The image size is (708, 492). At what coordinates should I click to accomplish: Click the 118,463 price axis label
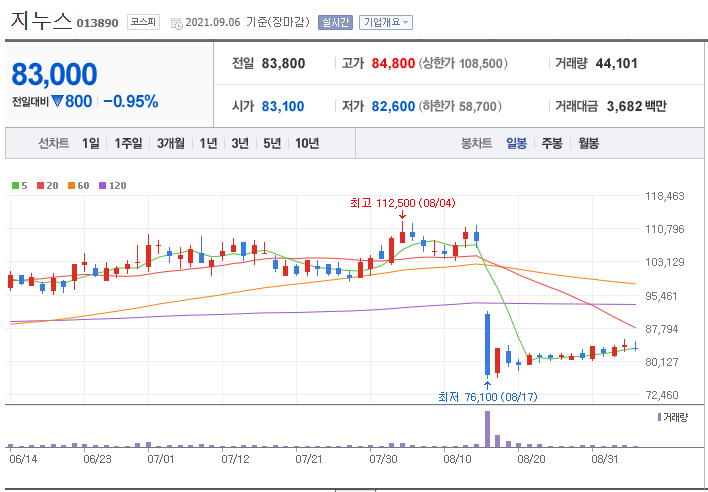[665, 196]
